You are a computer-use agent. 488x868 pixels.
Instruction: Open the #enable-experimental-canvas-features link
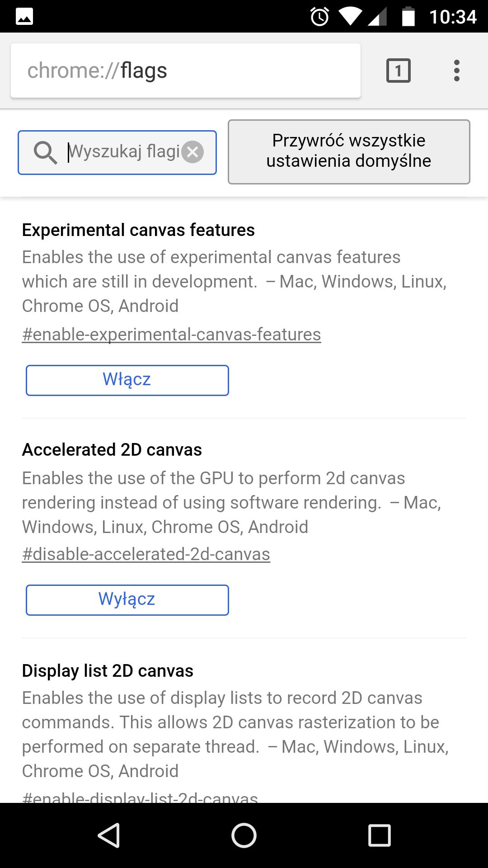click(172, 335)
